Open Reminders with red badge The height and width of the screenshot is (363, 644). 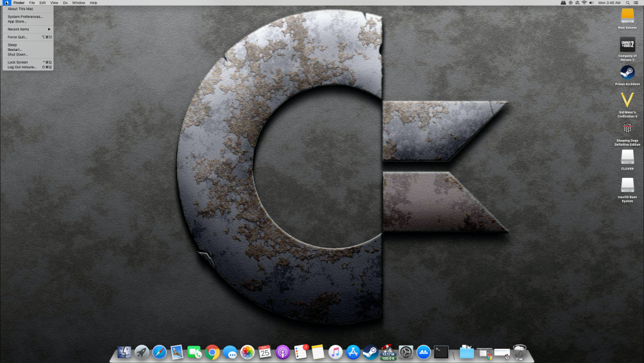[x=301, y=352]
